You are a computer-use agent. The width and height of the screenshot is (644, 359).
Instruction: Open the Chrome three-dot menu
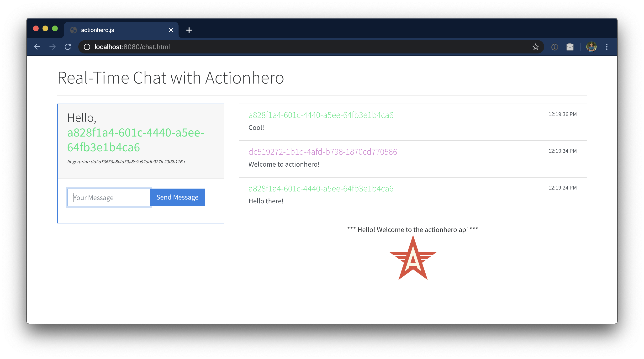[607, 47]
